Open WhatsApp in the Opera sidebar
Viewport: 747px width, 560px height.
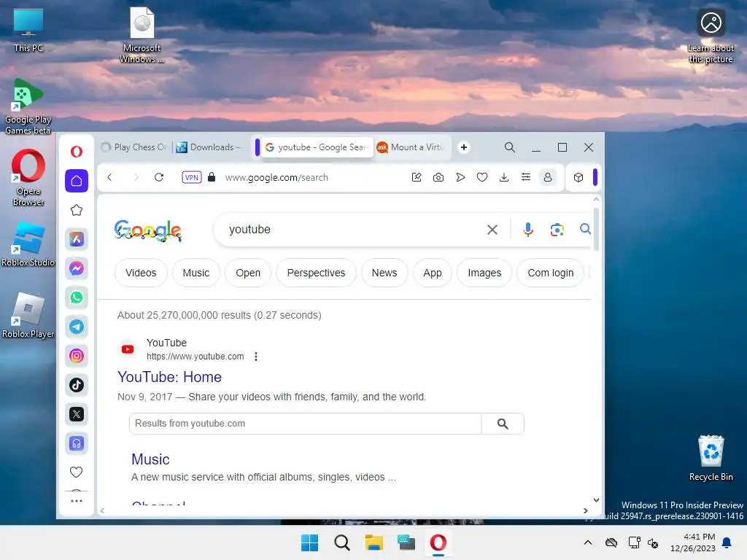point(76,297)
